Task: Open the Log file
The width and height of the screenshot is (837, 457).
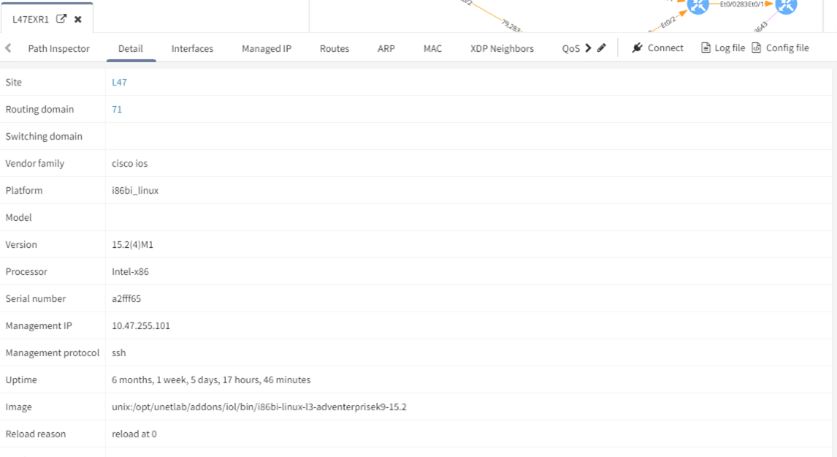Action: pos(723,48)
